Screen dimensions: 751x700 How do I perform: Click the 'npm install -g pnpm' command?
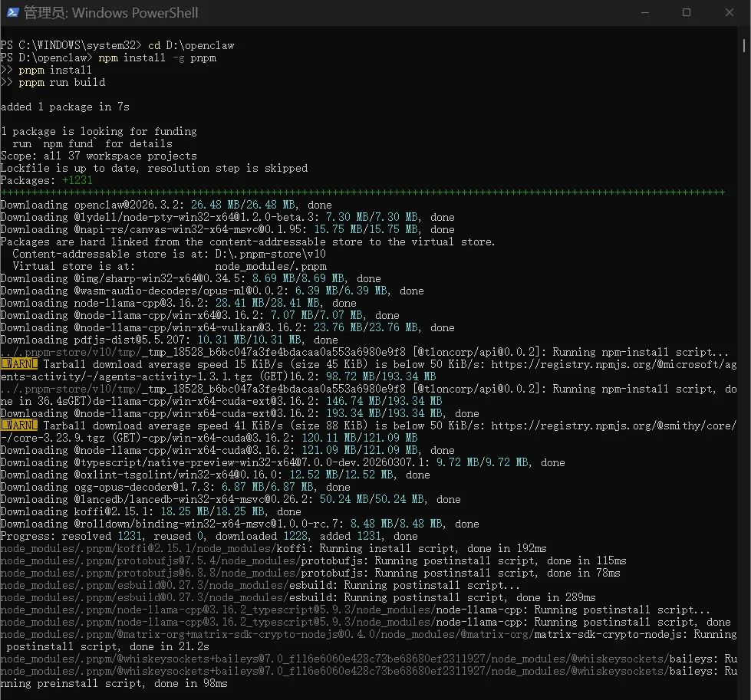(x=157, y=58)
